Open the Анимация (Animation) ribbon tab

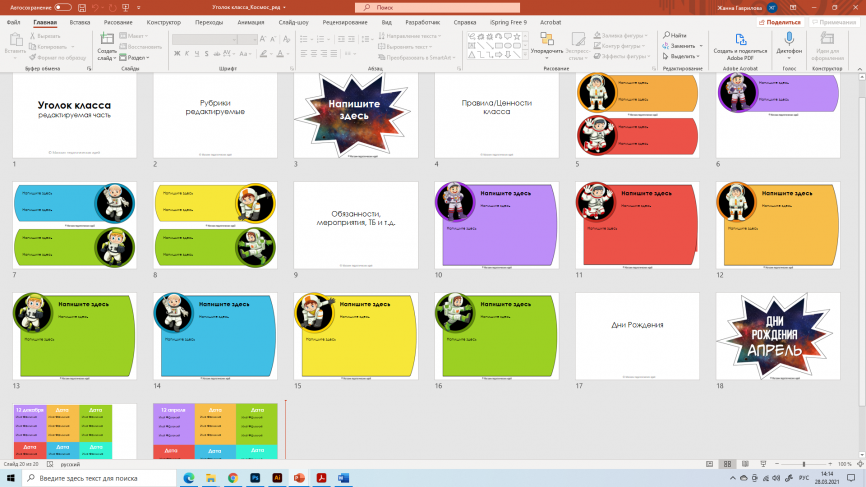click(251, 21)
